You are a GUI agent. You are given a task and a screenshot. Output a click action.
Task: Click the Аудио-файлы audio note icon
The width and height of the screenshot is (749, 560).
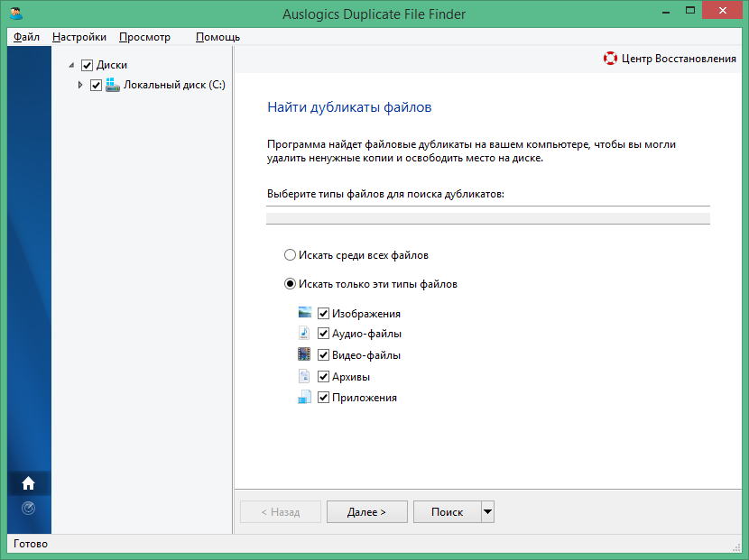[305, 334]
